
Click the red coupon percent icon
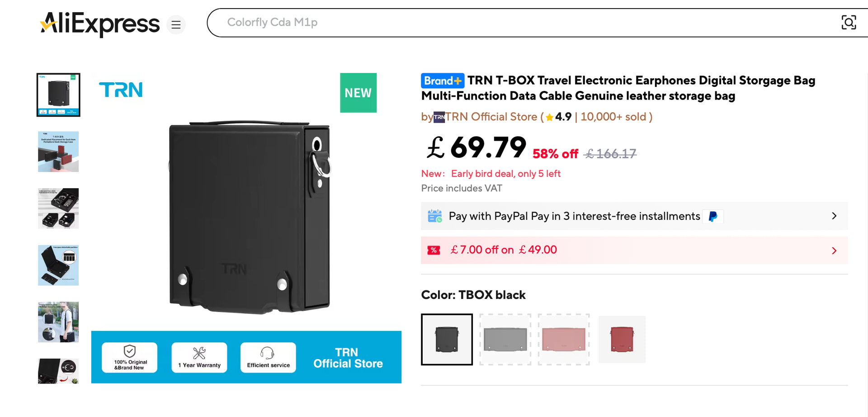[x=434, y=250]
